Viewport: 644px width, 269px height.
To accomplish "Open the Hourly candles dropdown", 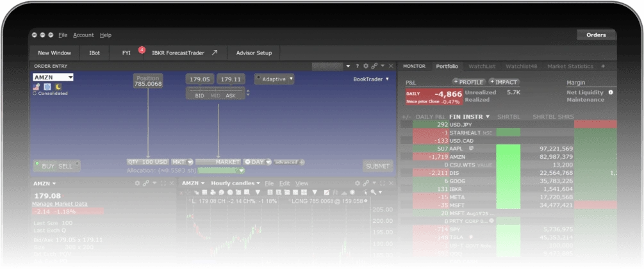I will coord(235,183).
